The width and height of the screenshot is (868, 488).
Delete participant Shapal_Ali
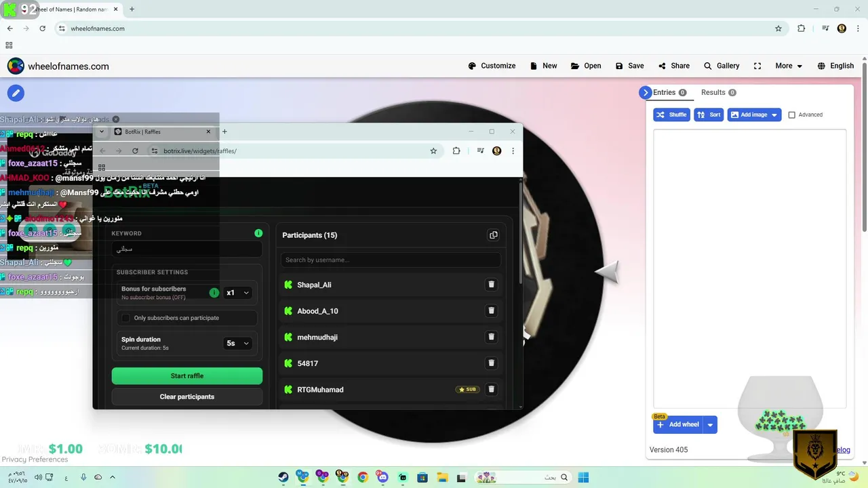(492, 285)
